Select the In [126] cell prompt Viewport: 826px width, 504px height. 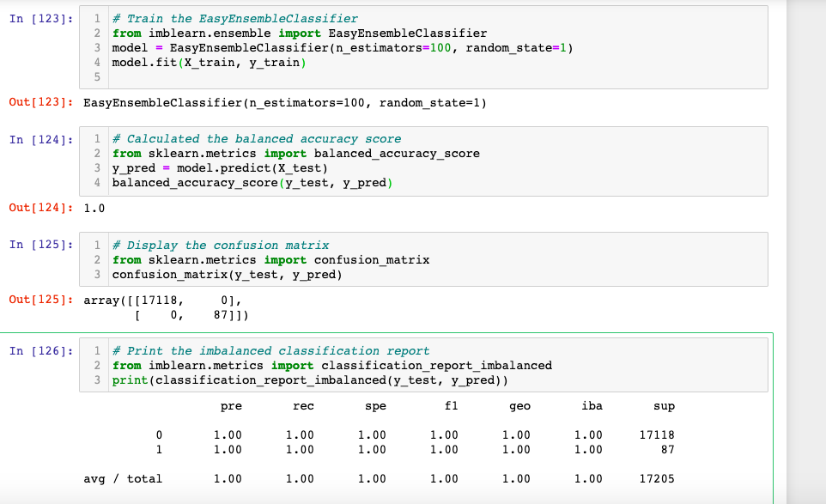[41, 351]
